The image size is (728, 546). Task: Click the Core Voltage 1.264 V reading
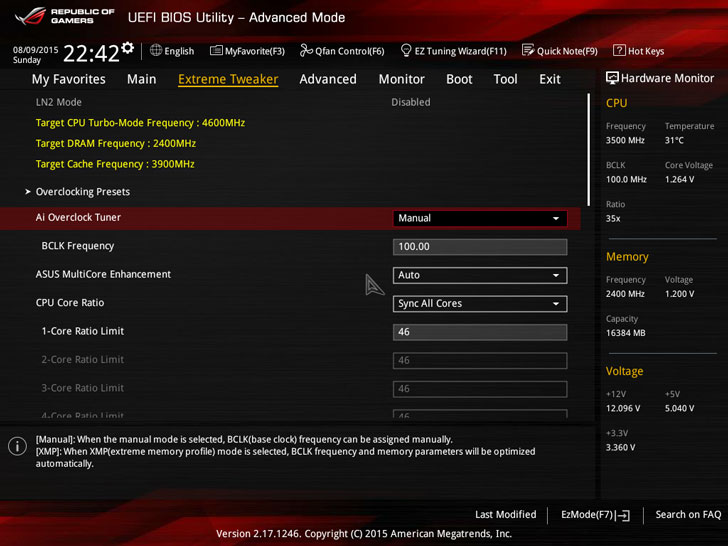pos(679,179)
